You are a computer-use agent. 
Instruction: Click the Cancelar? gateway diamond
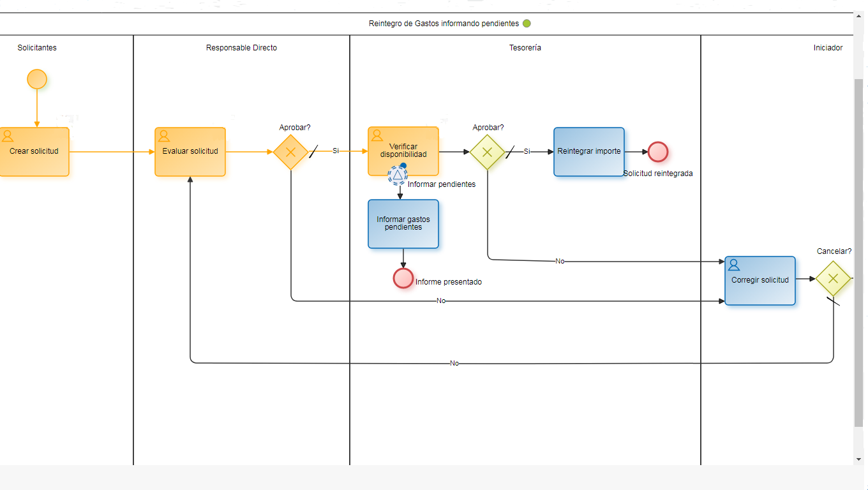coord(833,279)
